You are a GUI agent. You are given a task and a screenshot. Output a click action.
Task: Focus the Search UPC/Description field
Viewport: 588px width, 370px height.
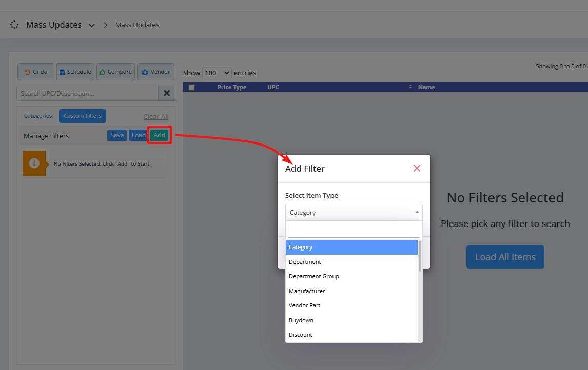tap(87, 93)
